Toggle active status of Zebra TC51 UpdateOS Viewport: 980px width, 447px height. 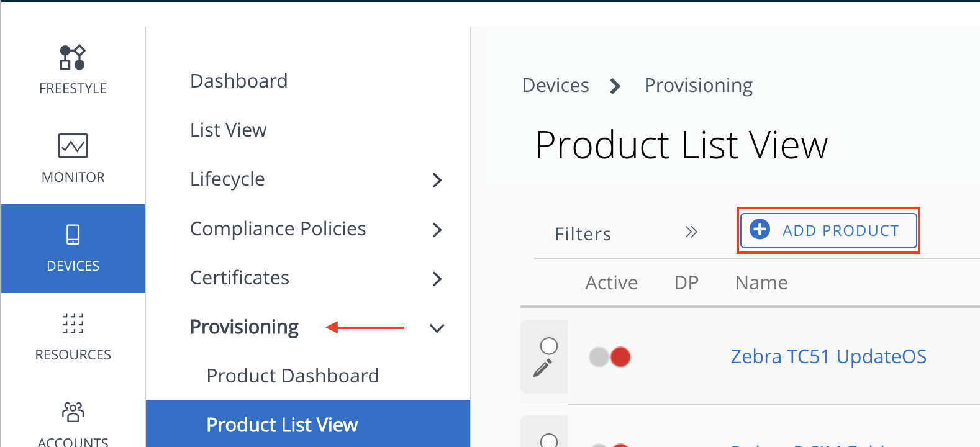(610, 357)
